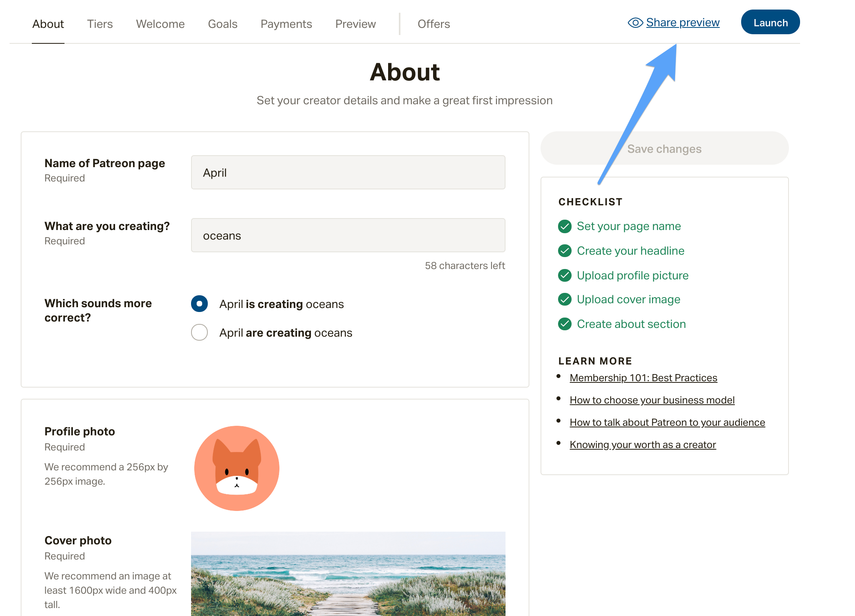The height and width of the screenshot is (616, 855).
Task: Open 'How to choose your business model' link
Action: pyautogui.click(x=652, y=400)
